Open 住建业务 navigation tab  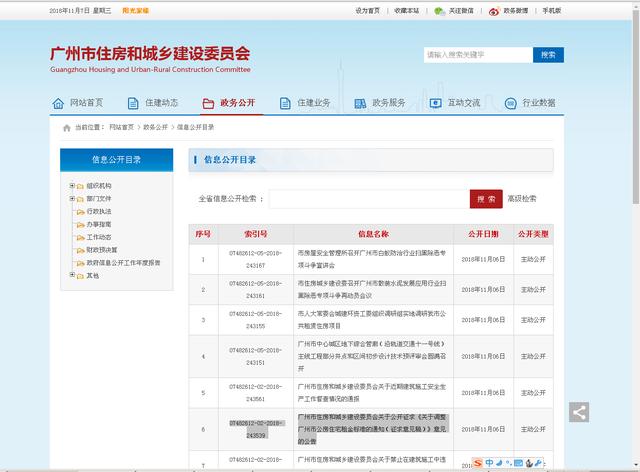[305, 103]
